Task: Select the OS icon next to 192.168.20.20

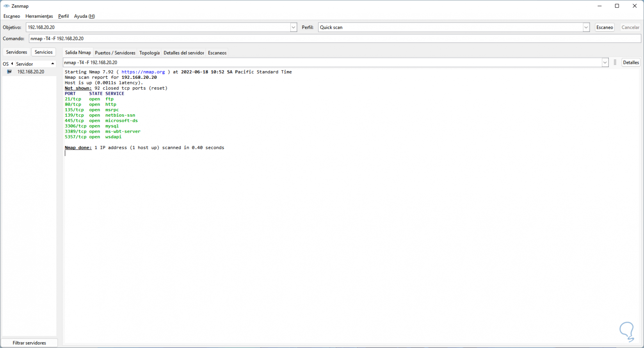Action: pyautogui.click(x=9, y=72)
